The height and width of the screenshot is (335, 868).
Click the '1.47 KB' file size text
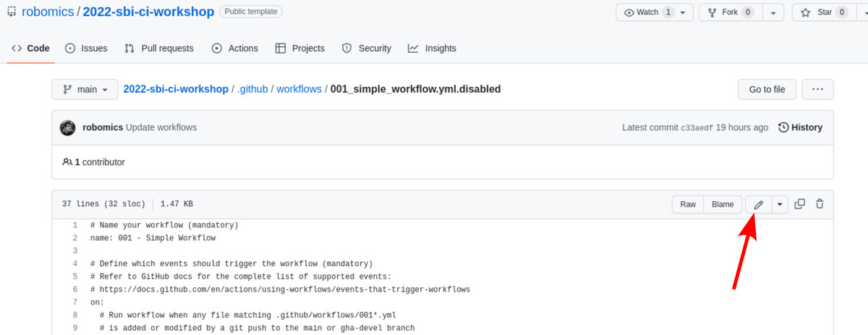point(176,204)
